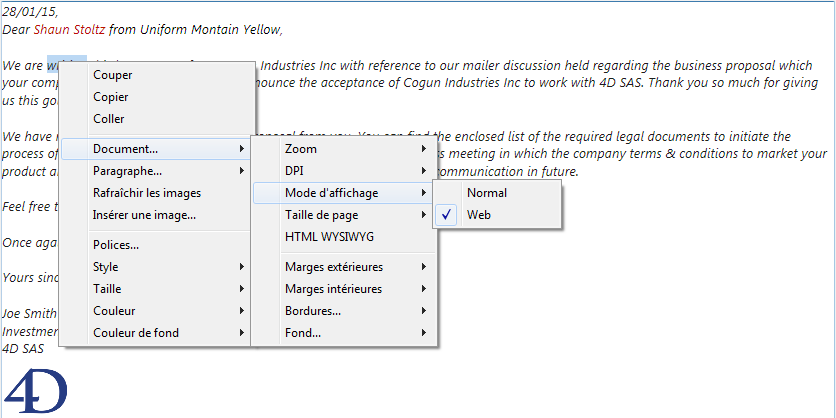Expand the Taille submenu

coord(107,289)
